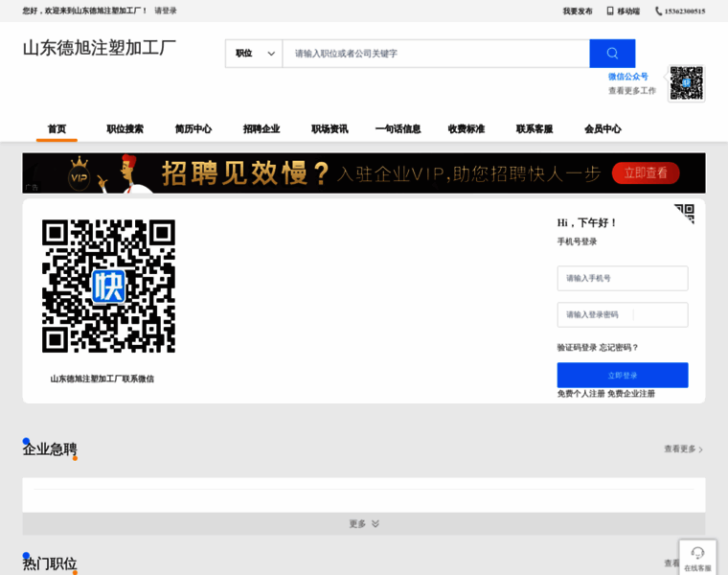Click the 山东德旭注塑加工厂 site title
This screenshot has width=728, height=575.
pos(100,48)
